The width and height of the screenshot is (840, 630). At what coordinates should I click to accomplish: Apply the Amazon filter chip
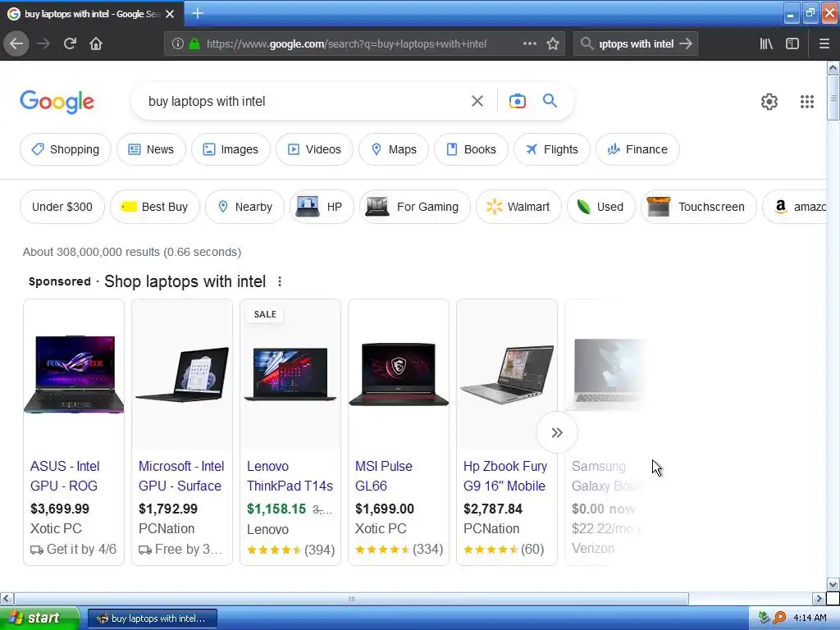[x=794, y=207]
